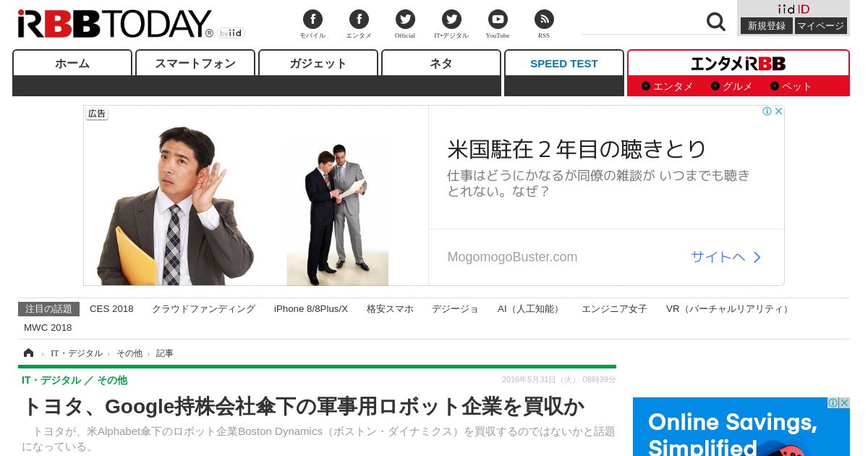868x456 pixels.
Task: Click the iid ID logo
Action: pyautogui.click(x=793, y=9)
